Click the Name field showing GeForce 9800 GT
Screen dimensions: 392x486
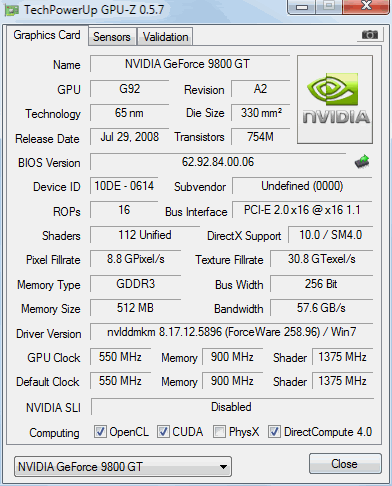190,64
